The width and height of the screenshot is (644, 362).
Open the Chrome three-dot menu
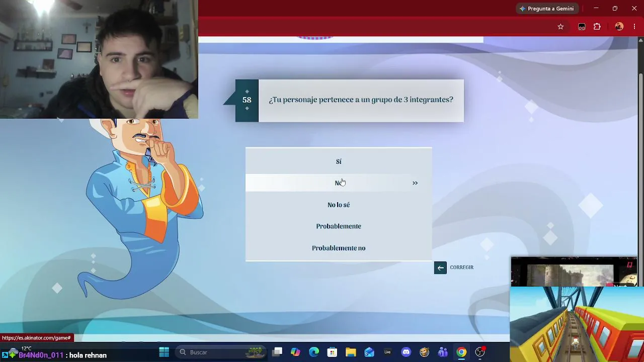tap(634, 27)
